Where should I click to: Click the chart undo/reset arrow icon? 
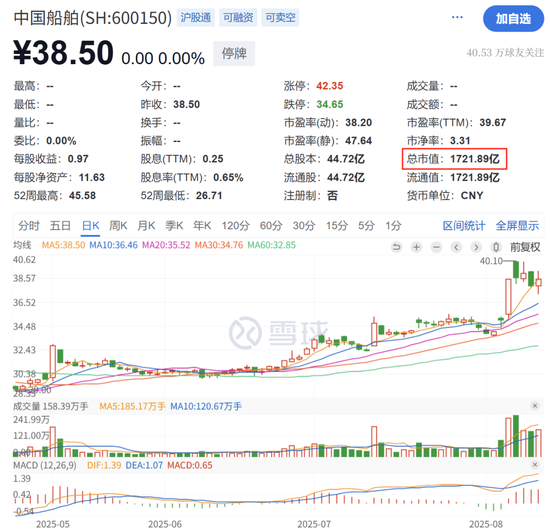(x=396, y=247)
